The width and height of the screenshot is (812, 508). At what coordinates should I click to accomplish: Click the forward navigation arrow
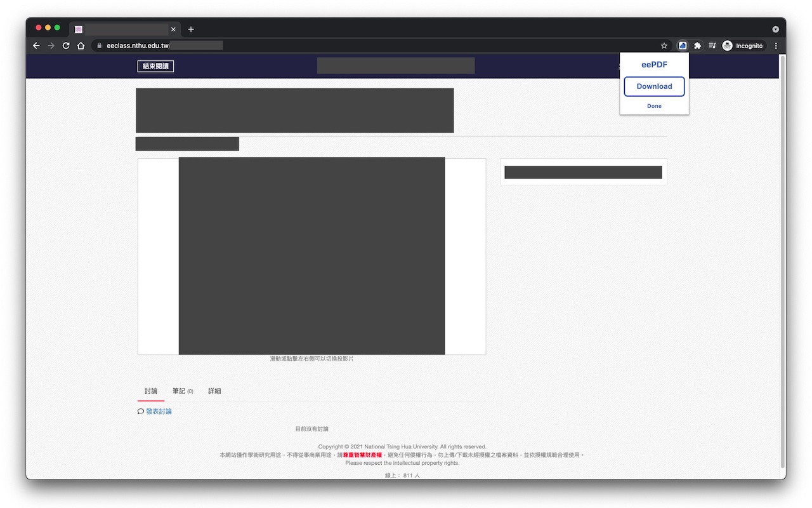point(51,45)
